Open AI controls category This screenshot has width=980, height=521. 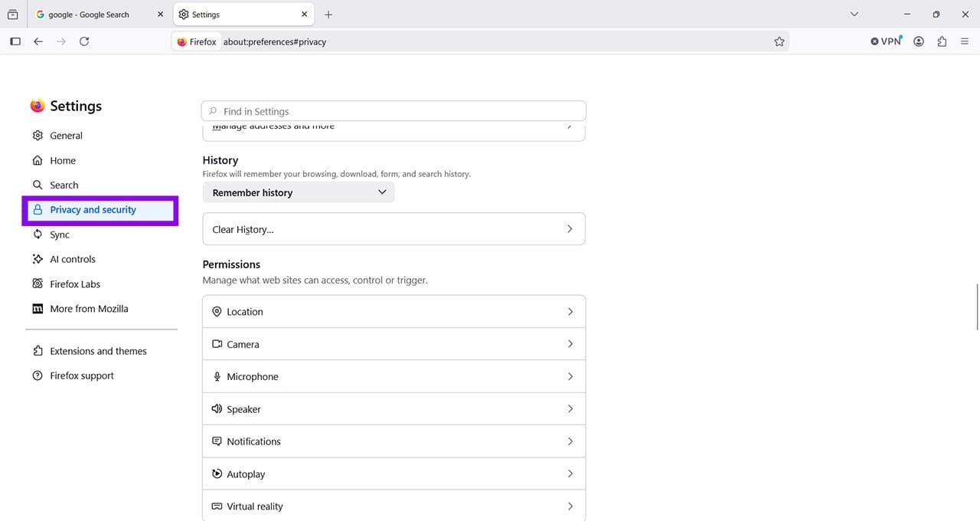[100, 259]
